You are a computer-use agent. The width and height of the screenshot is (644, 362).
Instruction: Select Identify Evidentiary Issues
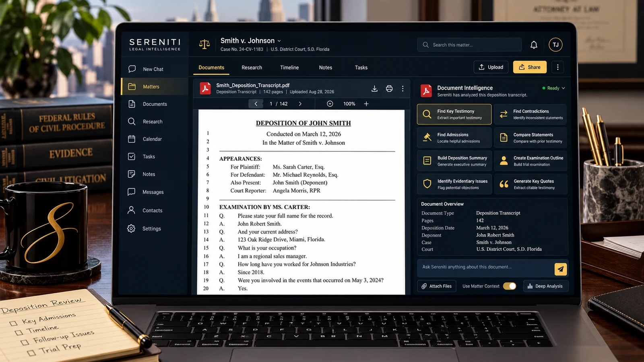pos(454,184)
